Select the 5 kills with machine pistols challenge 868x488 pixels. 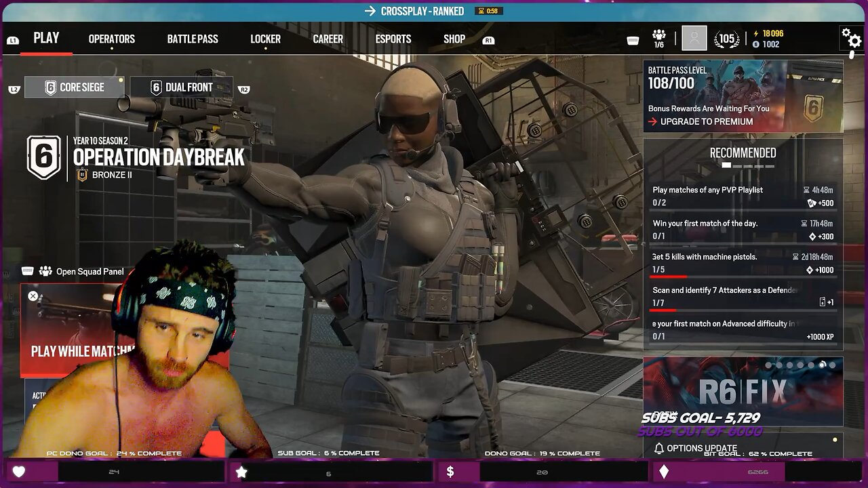(743, 263)
